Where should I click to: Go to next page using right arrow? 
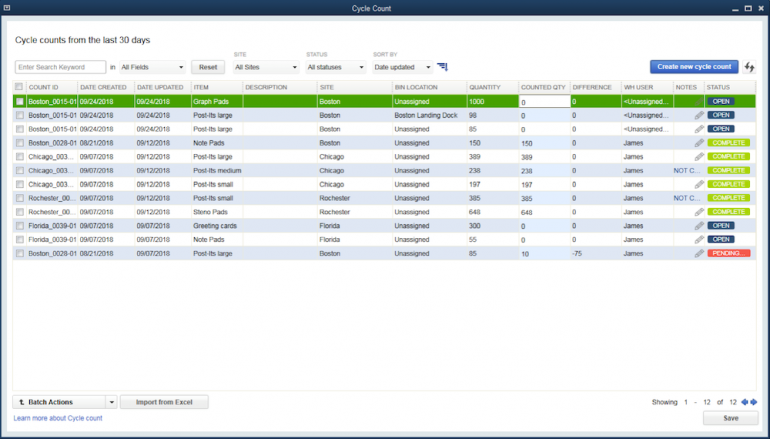pos(754,402)
